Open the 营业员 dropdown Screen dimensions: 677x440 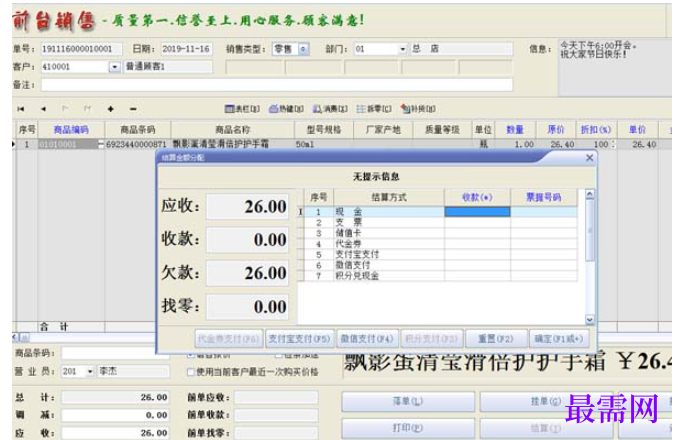(90, 371)
